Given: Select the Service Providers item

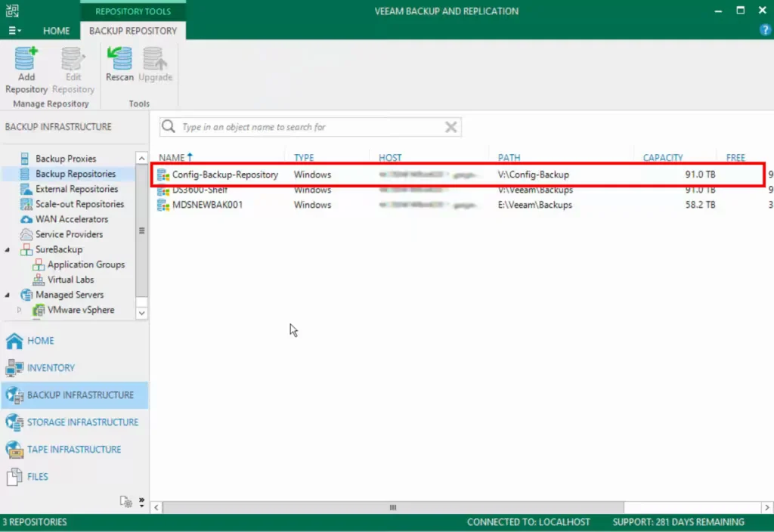Looking at the screenshot, I should [69, 234].
